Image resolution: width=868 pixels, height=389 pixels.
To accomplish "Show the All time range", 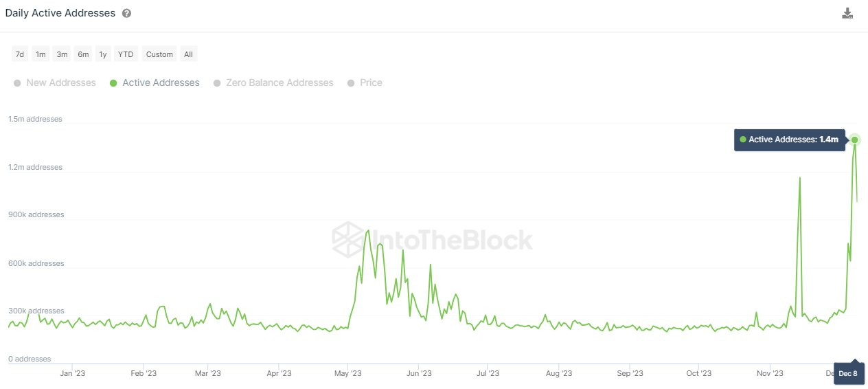I will pyautogui.click(x=188, y=54).
